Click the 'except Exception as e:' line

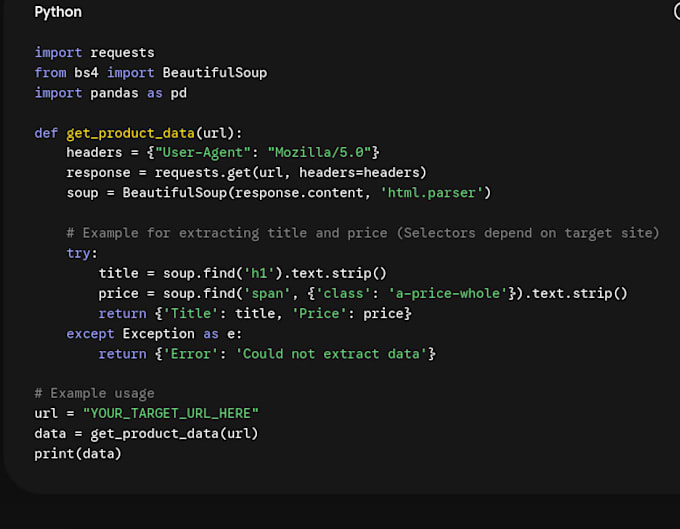(x=154, y=334)
